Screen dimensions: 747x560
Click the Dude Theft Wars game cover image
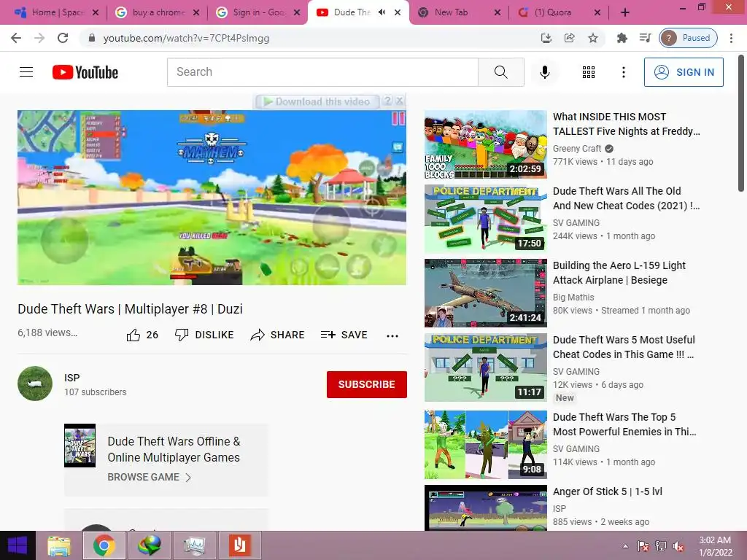[x=80, y=446]
